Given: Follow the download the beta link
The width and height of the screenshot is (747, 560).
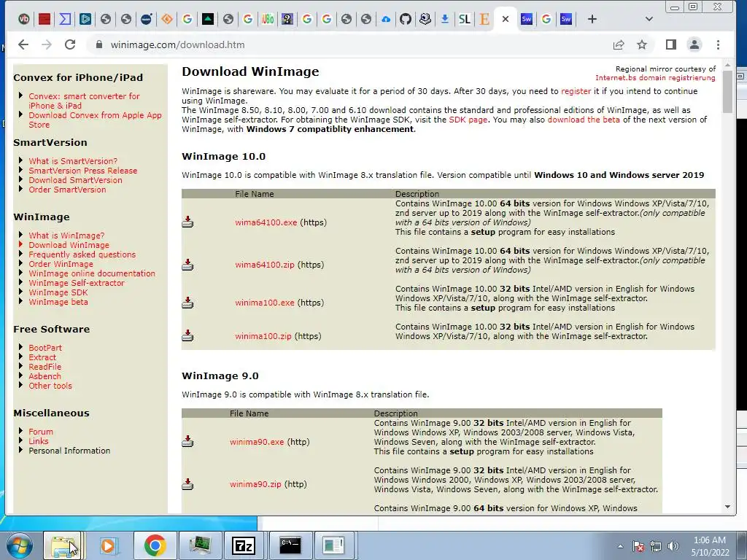Looking at the screenshot, I should pos(584,120).
